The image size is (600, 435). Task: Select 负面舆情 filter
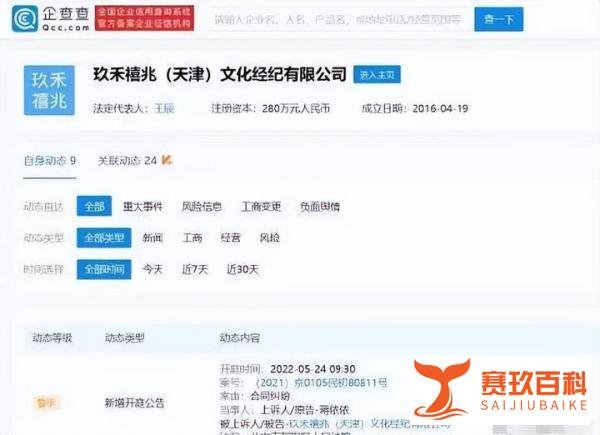click(320, 207)
